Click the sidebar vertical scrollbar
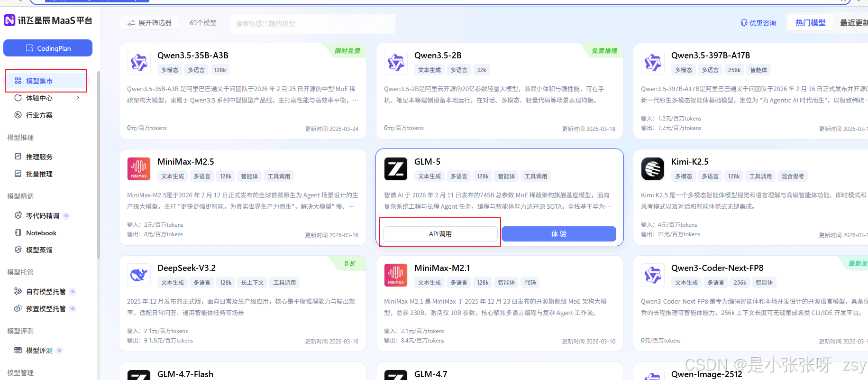The height and width of the screenshot is (380, 868). point(99,165)
